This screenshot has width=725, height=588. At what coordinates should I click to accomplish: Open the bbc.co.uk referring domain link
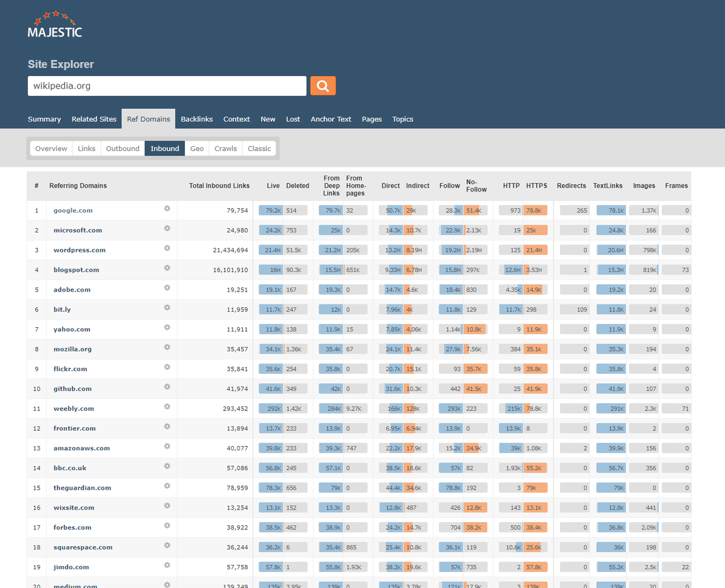[x=70, y=468]
